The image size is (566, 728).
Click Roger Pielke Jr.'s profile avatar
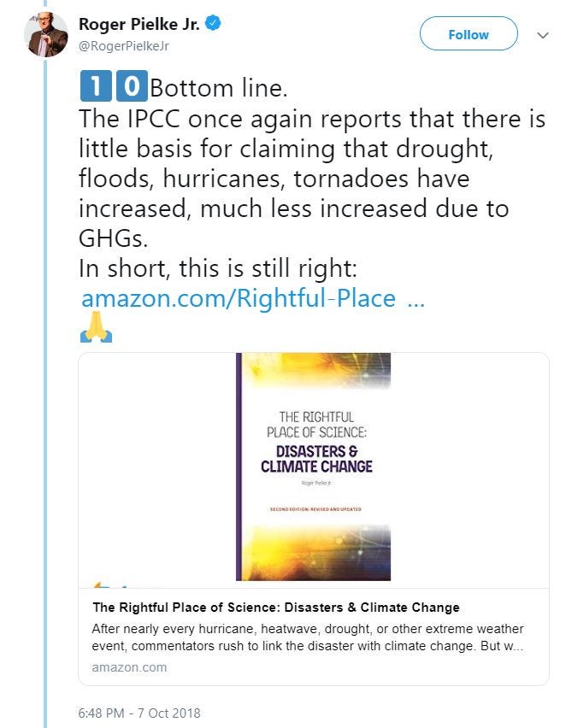click(x=46, y=35)
